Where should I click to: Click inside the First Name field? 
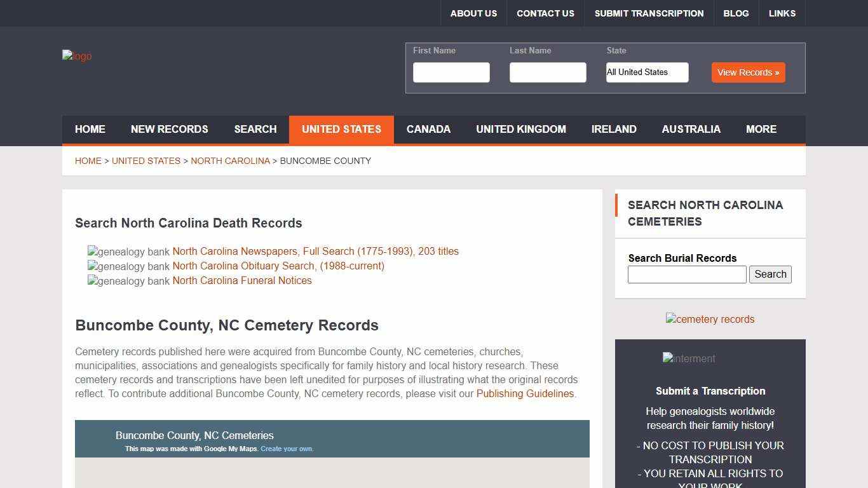pos(451,72)
